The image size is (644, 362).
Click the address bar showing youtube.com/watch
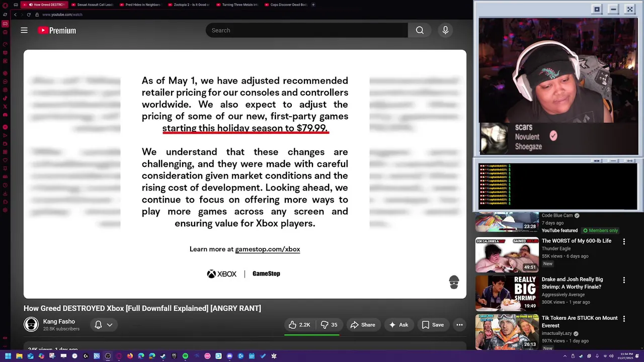pyautogui.click(x=62, y=15)
